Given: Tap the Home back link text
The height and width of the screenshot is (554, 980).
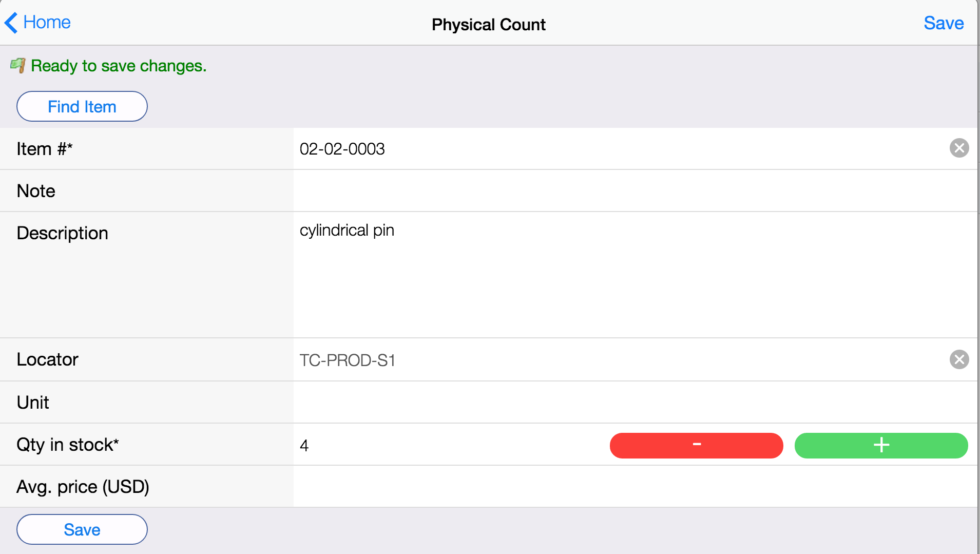Looking at the screenshot, I should pos(47,22).
